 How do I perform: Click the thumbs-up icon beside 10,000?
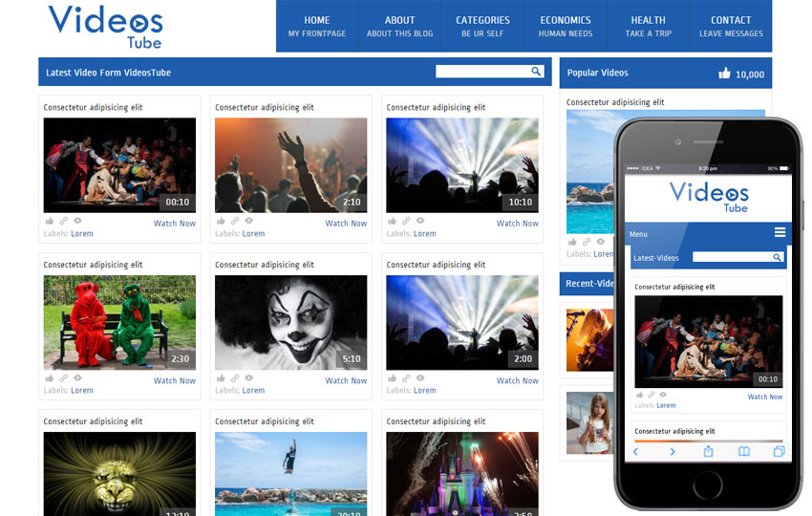tap(724, 73)
